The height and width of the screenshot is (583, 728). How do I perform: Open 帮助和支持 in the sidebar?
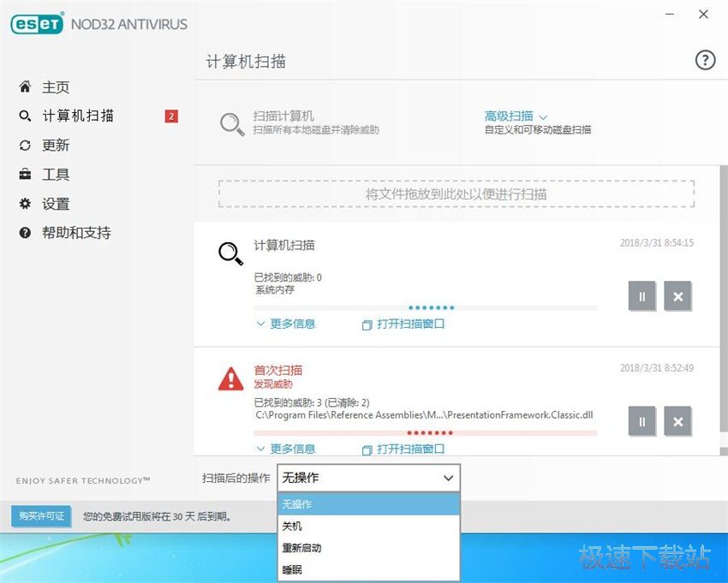pos(76,233)
